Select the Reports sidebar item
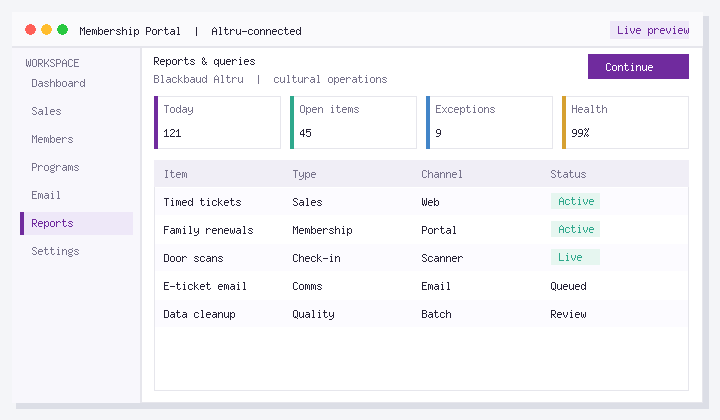The image size is (720, 420). [77, 223]
